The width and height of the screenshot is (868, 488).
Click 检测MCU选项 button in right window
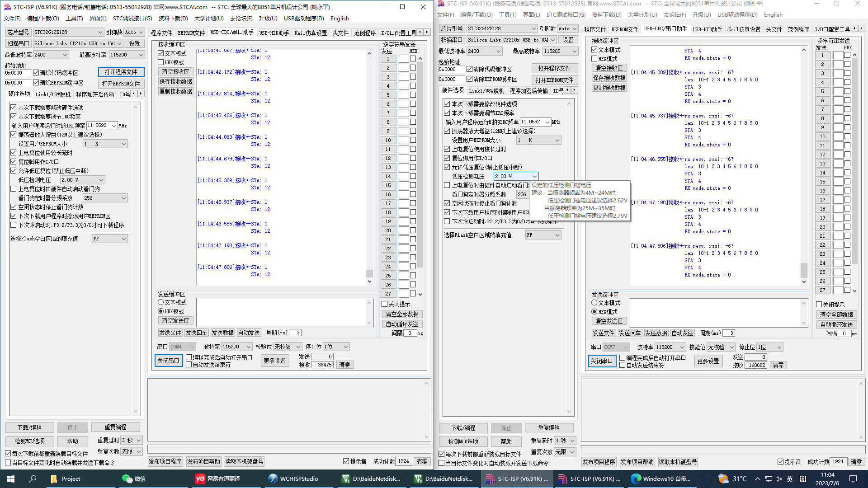463,441
